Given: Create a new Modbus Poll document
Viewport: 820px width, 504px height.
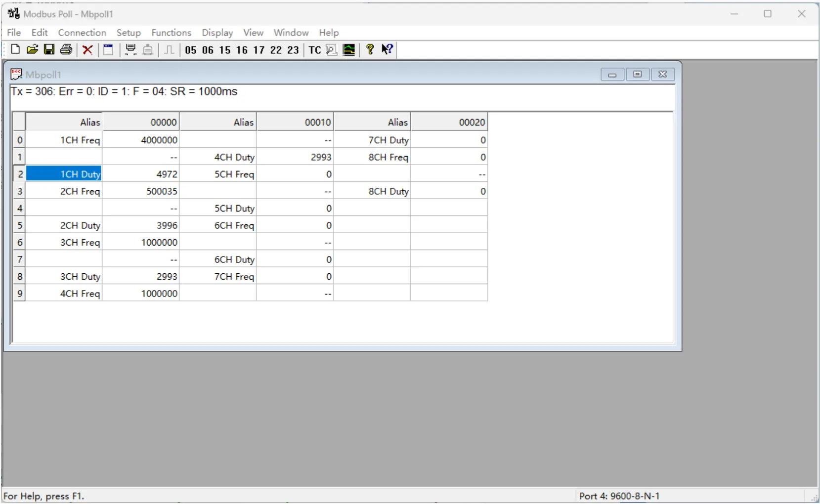Looking at the screenshot, I should 15,49.
